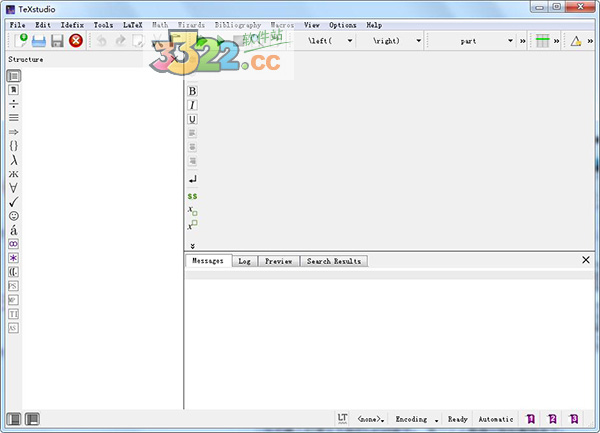
Task: Open the File menu
Action: coord(18,25)
